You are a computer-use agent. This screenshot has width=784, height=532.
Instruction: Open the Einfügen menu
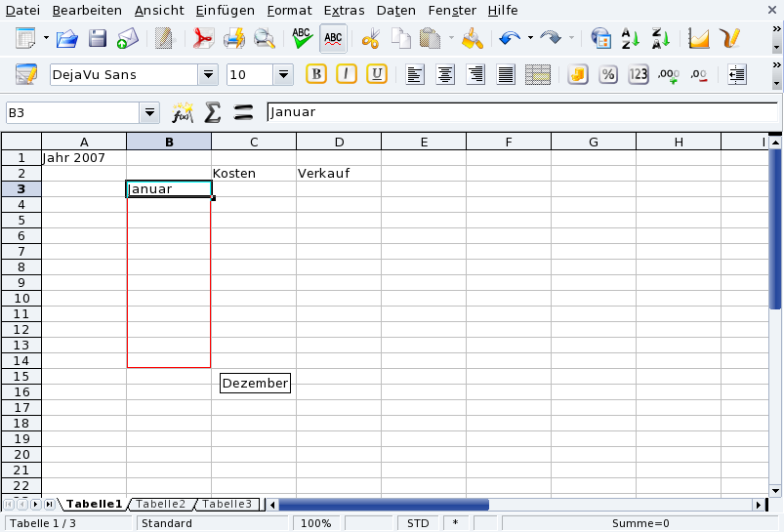225,10
